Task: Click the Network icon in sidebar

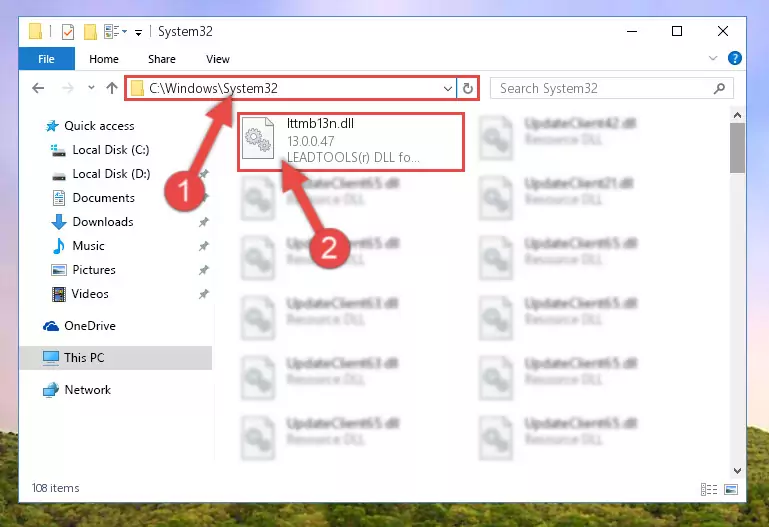Action: (x=51, y=390)
